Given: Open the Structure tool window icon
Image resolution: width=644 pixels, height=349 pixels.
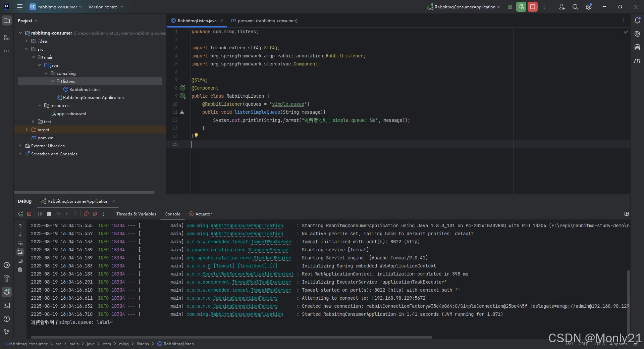Looking at the screenshot, I should (7, 38).
